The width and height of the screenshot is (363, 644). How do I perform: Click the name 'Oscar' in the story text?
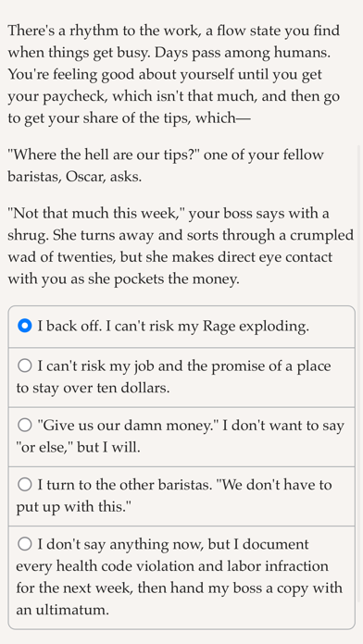pos(85,177)
